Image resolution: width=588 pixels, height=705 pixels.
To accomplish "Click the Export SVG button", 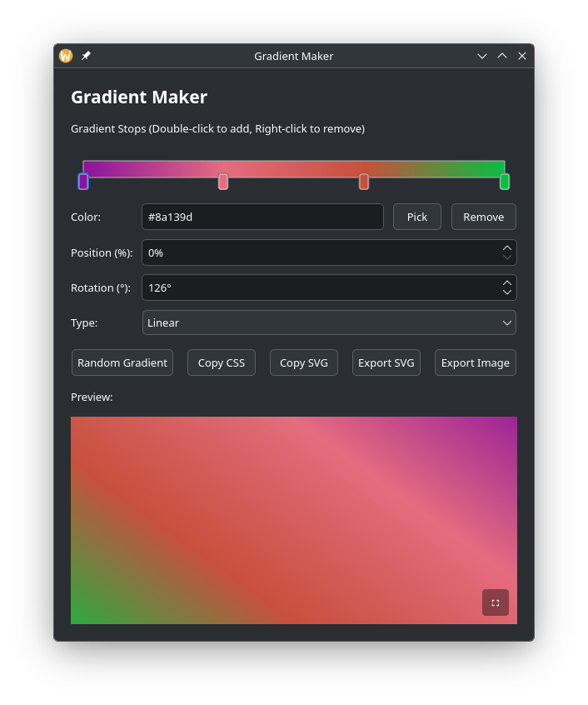I will pyautogui.click(x=386, y=362).
